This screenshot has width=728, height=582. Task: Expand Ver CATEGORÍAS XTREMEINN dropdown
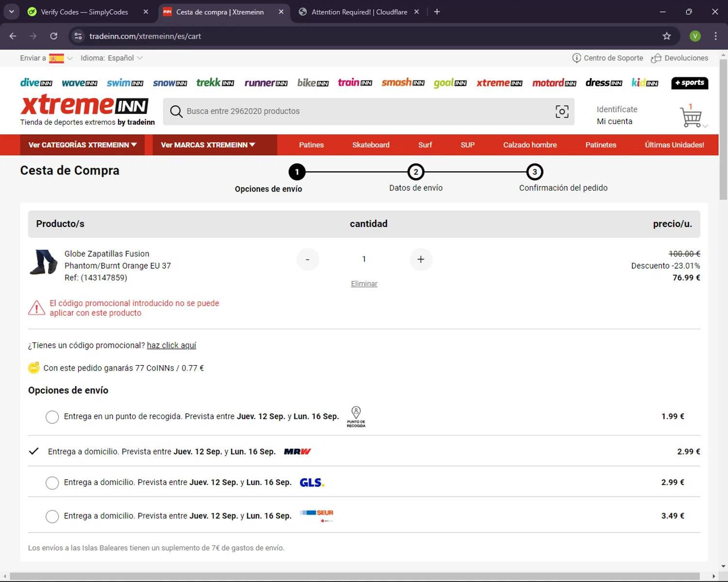coord(83,145)
